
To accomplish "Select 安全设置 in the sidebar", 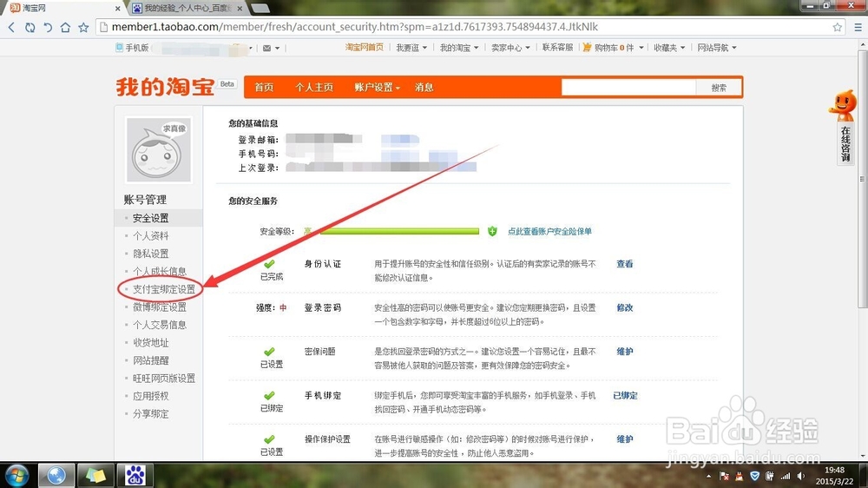I will pyautogui.click(x=150, y=218).
